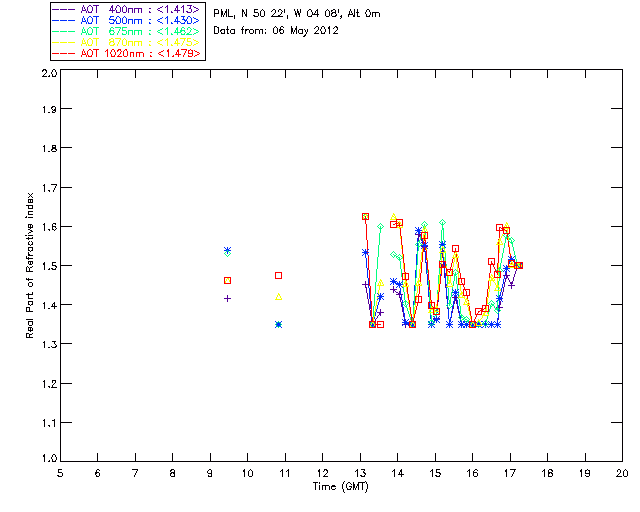Click the legend entry "AOT 400nm : <1.413>"
Image resolution: width=640 pixels, height=512 pixels.
(x=127, y=9)
